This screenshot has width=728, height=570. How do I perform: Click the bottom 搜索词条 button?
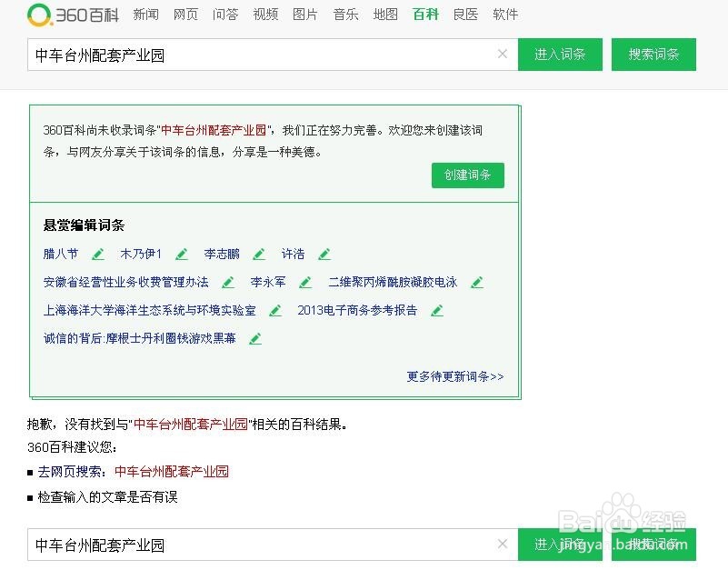point(653,544)
